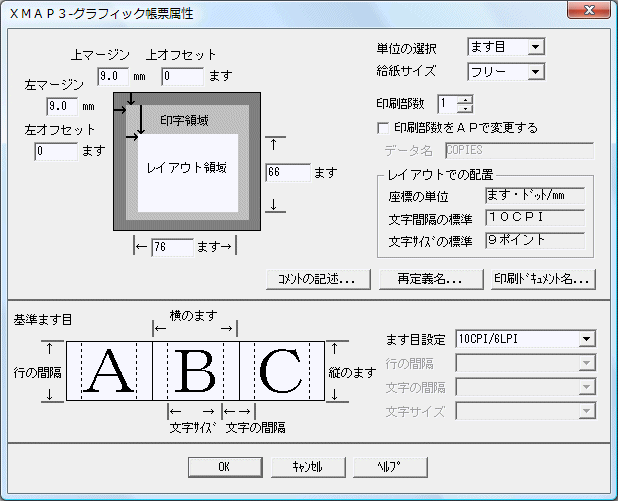
Task: Click the 印刷部数 number field
Action: pos(447,104)
